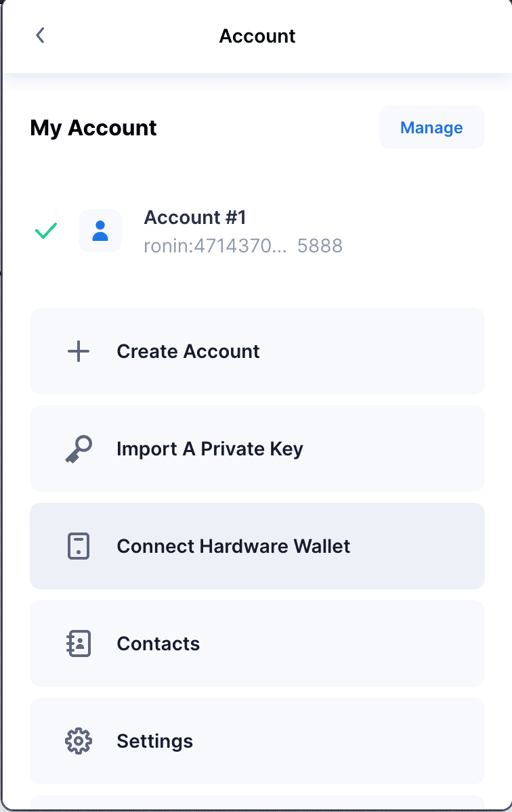Click the green checkmark next to Account #1
The image size is (512, 812).
tap(46, 231)
